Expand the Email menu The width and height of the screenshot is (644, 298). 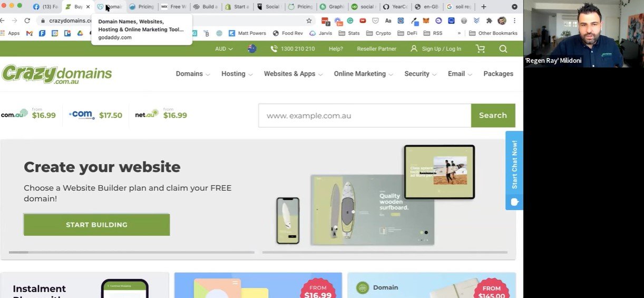tap(460, 74)
